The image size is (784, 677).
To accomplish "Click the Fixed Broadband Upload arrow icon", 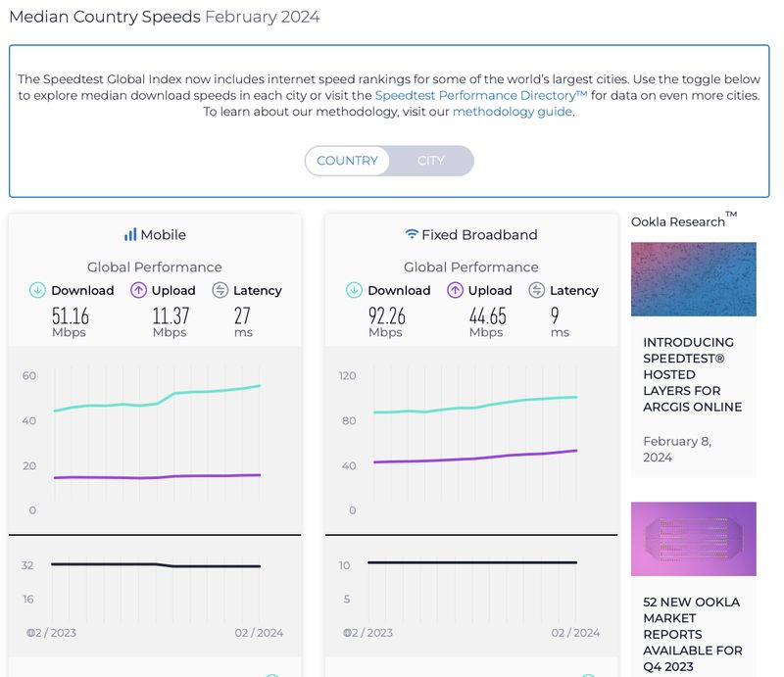I will pos(455,290).
